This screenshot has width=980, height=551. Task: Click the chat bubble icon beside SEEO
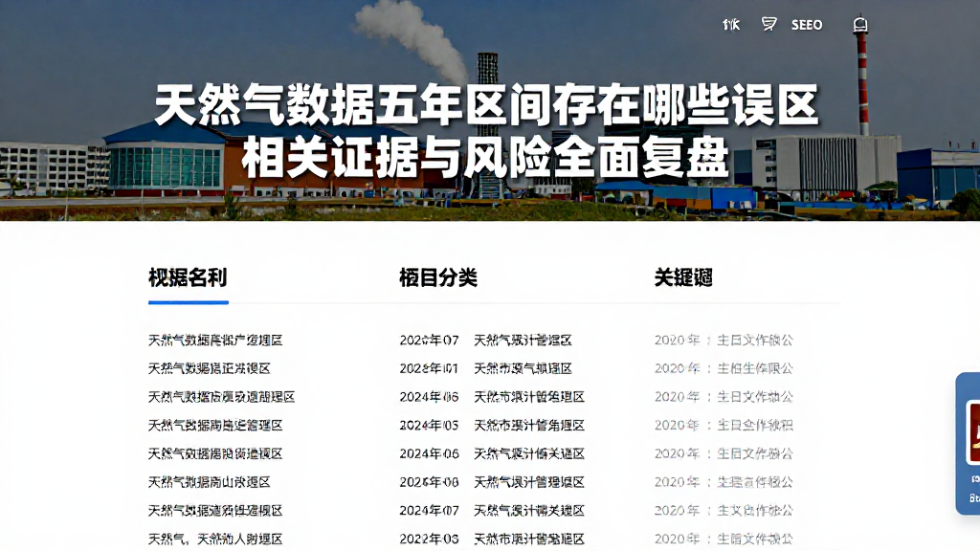768,24
